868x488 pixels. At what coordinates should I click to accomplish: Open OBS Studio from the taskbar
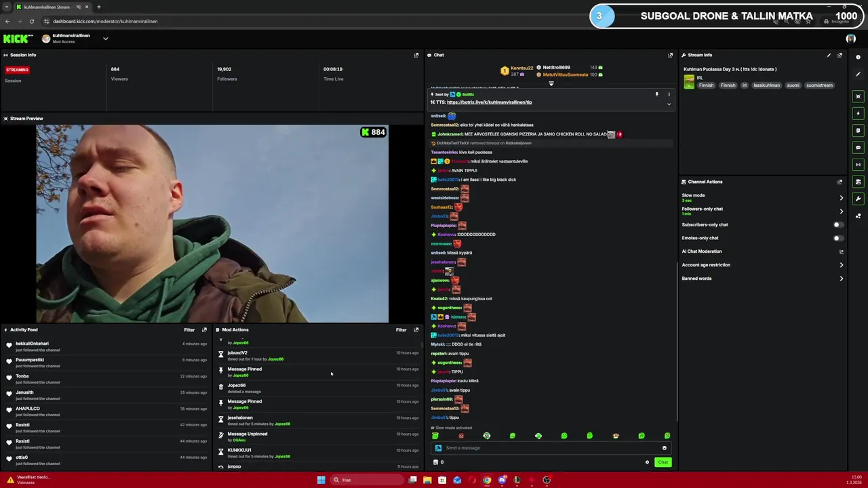tap(547, 480)
